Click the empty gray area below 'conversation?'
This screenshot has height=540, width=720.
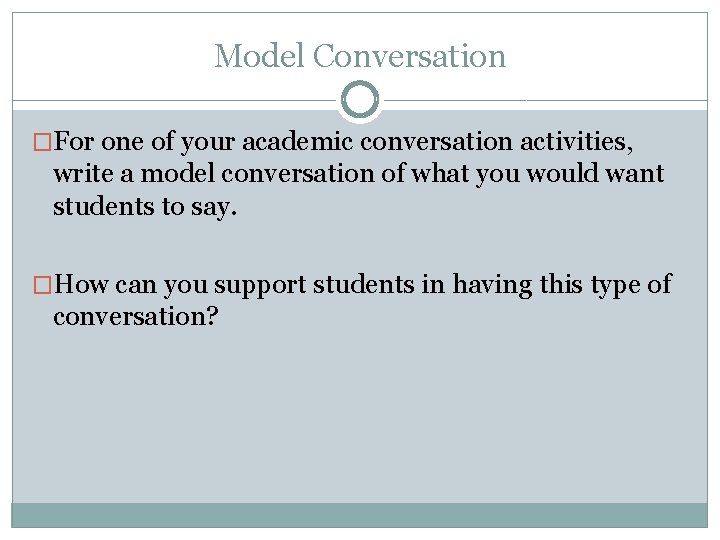click(x=360, y=420)
